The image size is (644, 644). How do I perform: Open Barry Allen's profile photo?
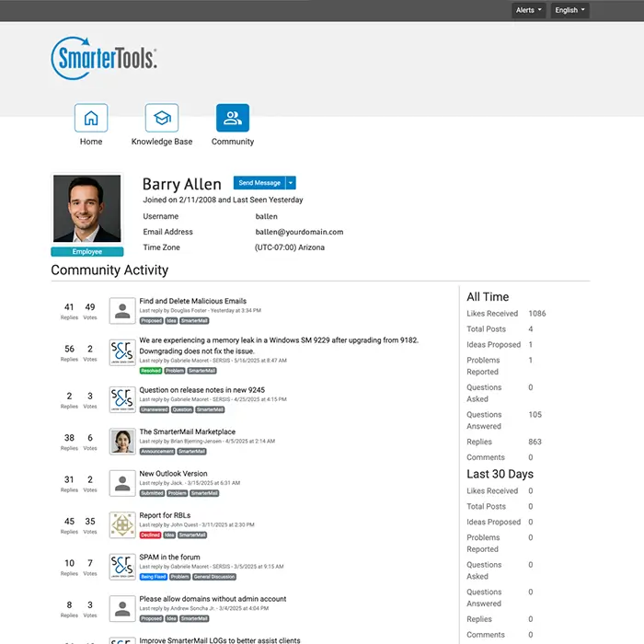point(87,209)
